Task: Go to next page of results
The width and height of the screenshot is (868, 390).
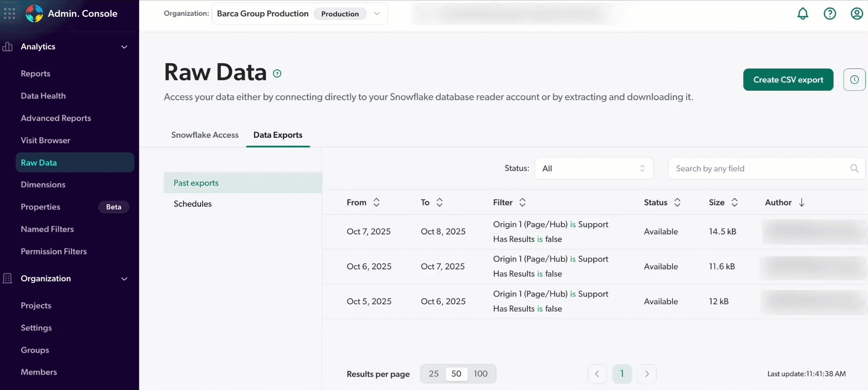Action: pos(647,374)
